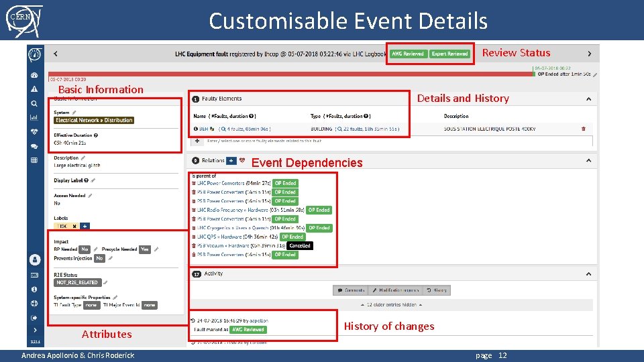644x362 pixels.
Task: Open the heartbeat icon in sidebar
Action: pyautogui.click(x=34, y=132)
